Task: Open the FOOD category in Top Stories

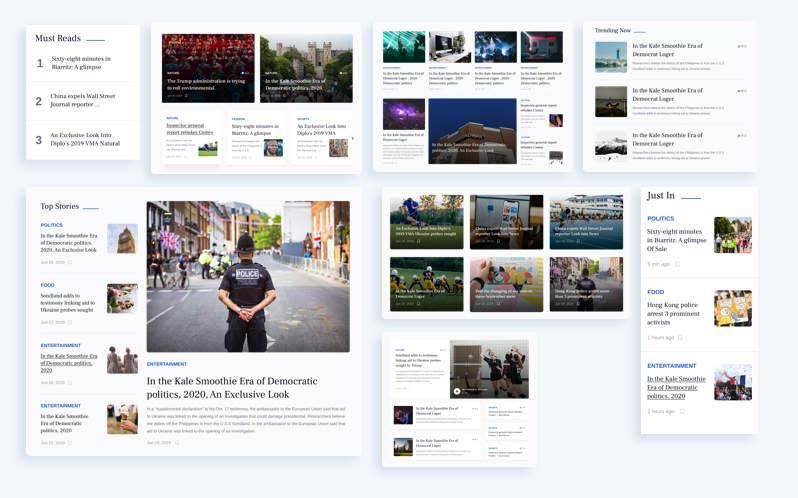Action: [47, 285]
